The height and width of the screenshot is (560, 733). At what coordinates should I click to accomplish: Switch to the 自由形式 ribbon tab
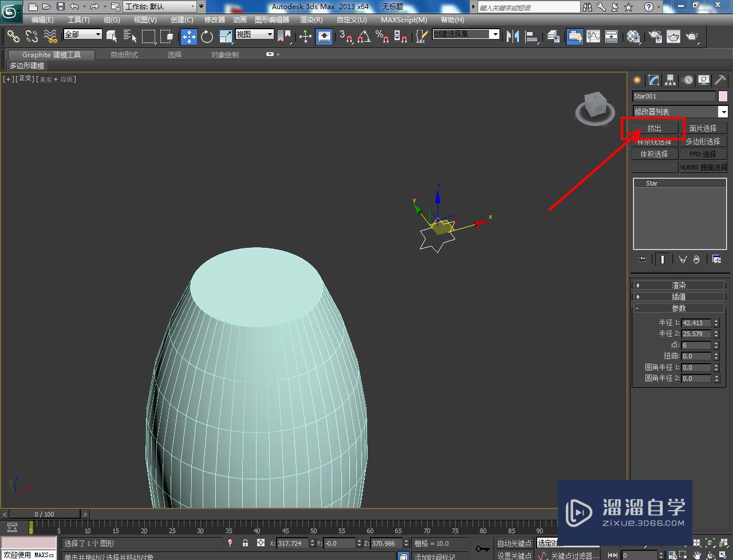coord(124,55)
